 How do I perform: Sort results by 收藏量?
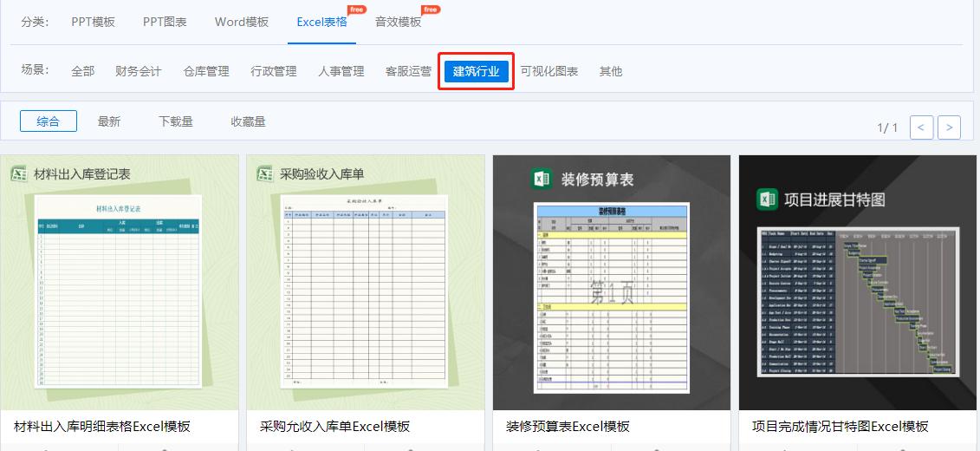pos(248,121)
